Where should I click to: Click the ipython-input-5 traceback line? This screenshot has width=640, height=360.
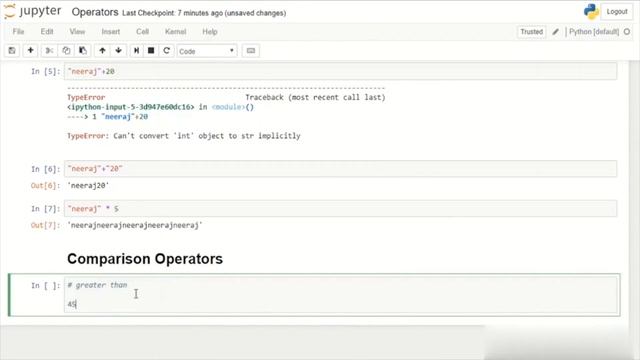[160, 107]
